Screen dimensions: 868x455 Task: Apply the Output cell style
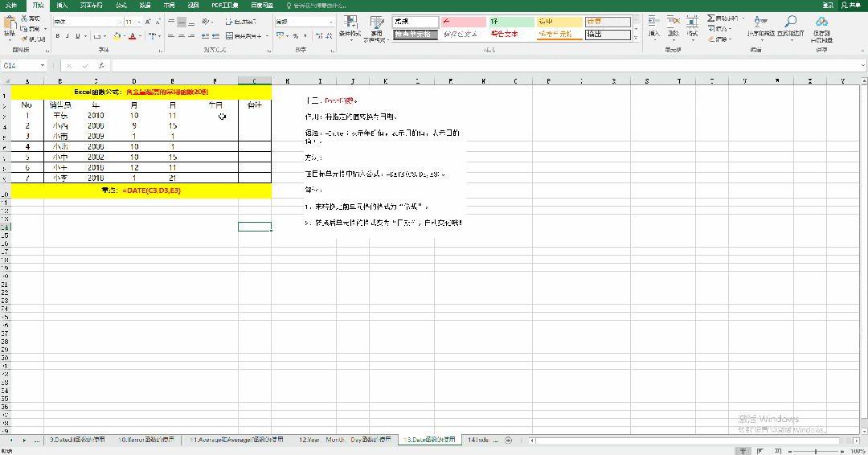click(608, 35)
